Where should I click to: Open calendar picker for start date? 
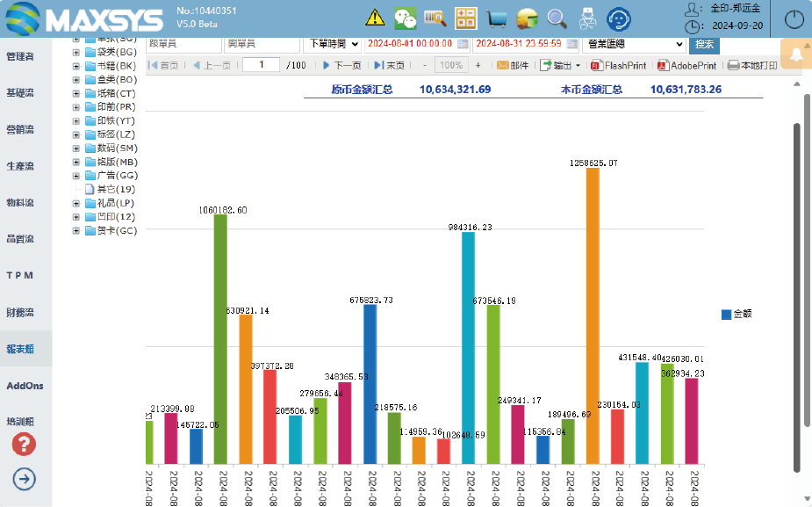pyautogui.click(x=463, y=44)
